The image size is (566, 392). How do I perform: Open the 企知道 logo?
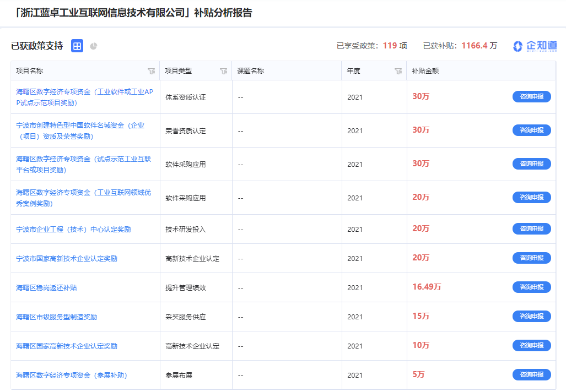click(535, 46)
